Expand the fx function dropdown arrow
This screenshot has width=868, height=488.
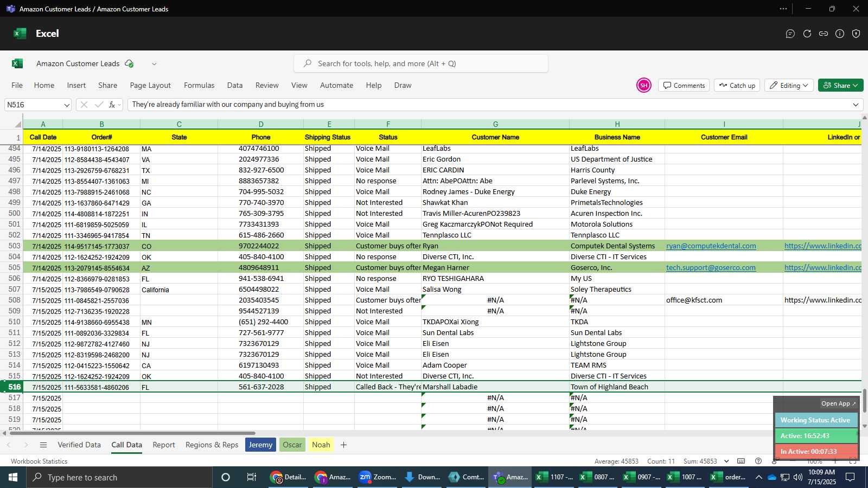pos(119,105)
